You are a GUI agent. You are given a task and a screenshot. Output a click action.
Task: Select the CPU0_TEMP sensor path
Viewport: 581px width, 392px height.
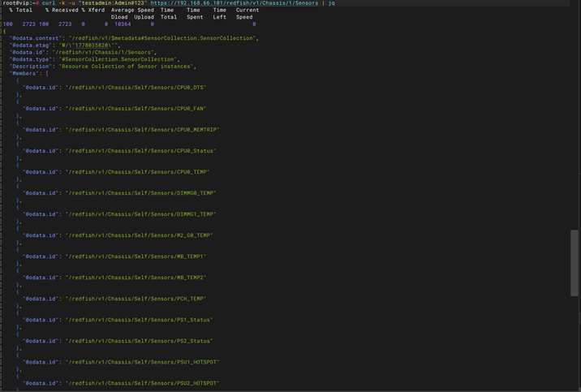pos(137,172)
